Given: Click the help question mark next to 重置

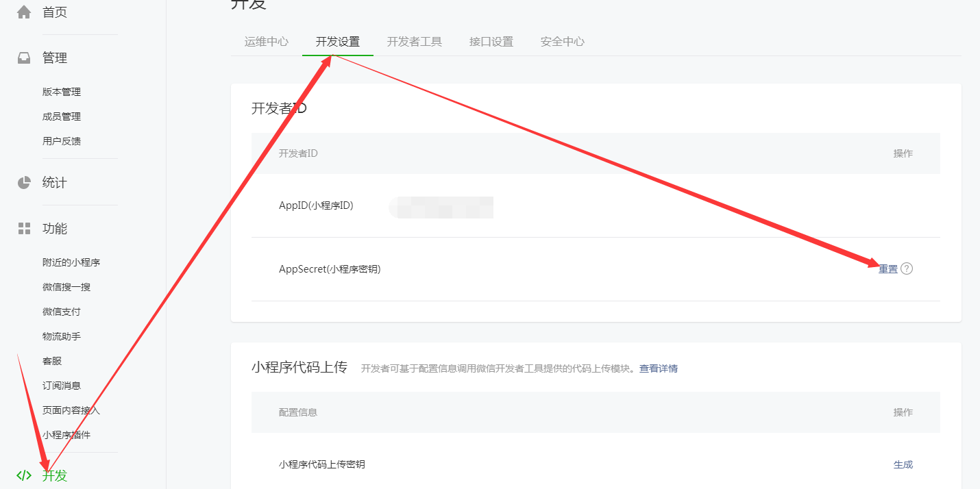Looking at the screenshot, I should tap(907, 268).
